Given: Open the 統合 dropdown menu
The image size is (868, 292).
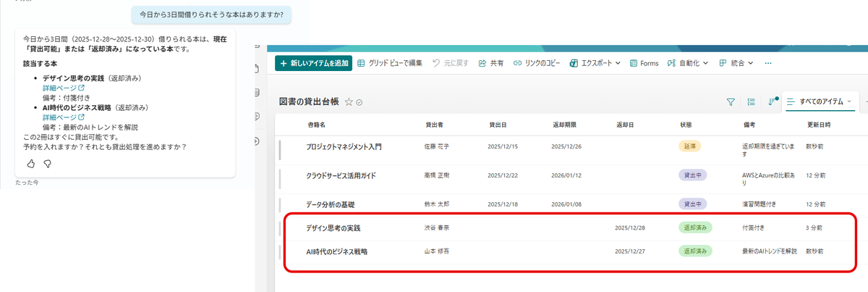Looking at the screenshot, I should [x=737, y=63].
